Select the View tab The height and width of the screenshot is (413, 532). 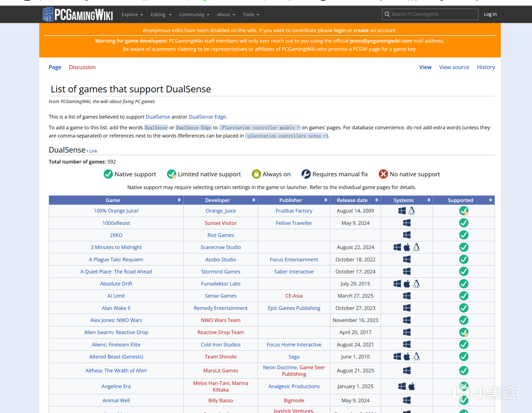click(x=425, y=67)
